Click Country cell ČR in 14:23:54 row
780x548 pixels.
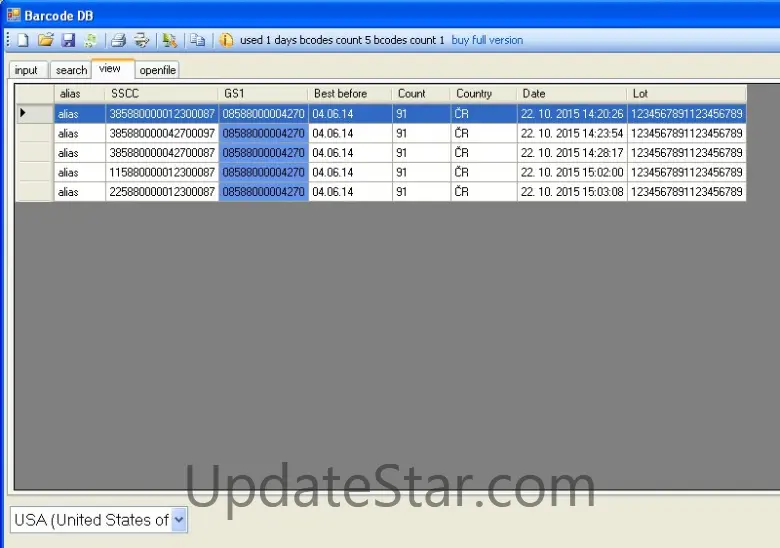pos(484,133)
